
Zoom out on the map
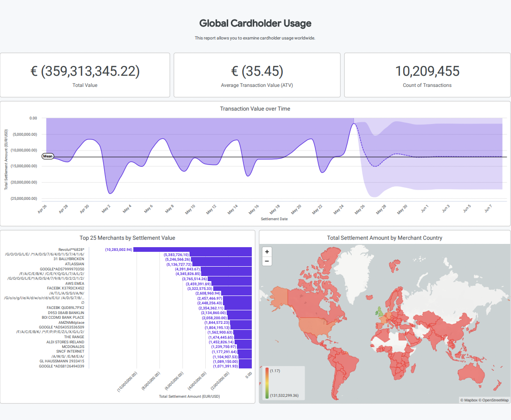coord(267,261)
